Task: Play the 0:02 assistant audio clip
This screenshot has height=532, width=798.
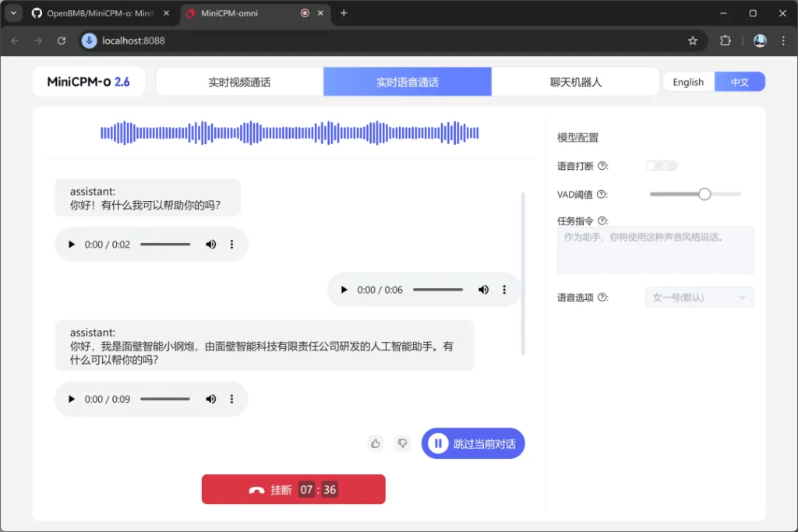Action: 71,245
